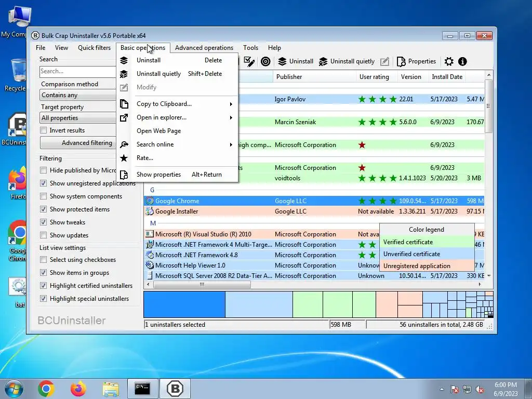Click the .NET Framework 4.8 row icon
Viewport: 532px width, 399px height.
coord(150,255)
